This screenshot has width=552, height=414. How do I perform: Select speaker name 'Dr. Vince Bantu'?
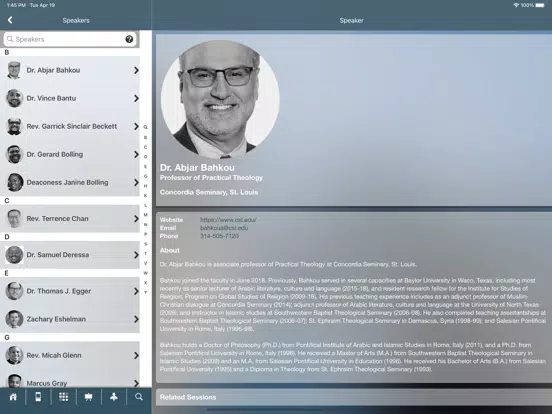(x=51, y=98)
